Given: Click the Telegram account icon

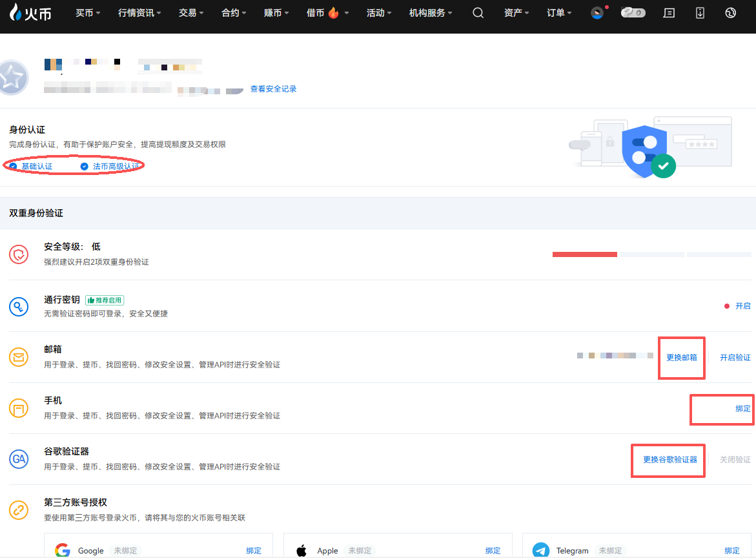Looking at the screenshot, I should click(540, 550).
